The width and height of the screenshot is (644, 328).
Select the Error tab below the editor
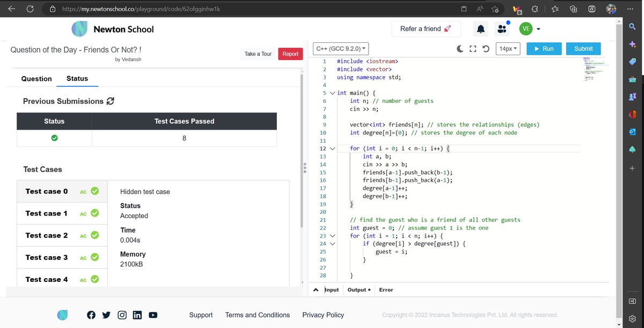click(386, 289)
